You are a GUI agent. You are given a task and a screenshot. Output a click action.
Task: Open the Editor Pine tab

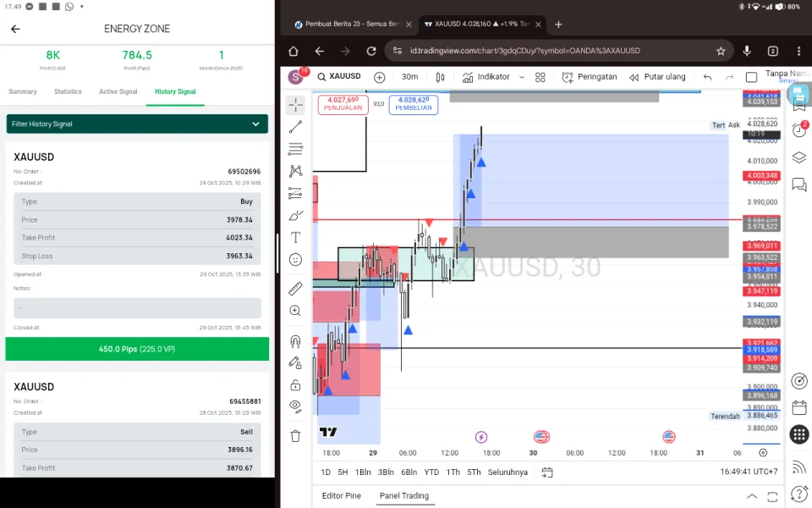click(x=342, y=495)
